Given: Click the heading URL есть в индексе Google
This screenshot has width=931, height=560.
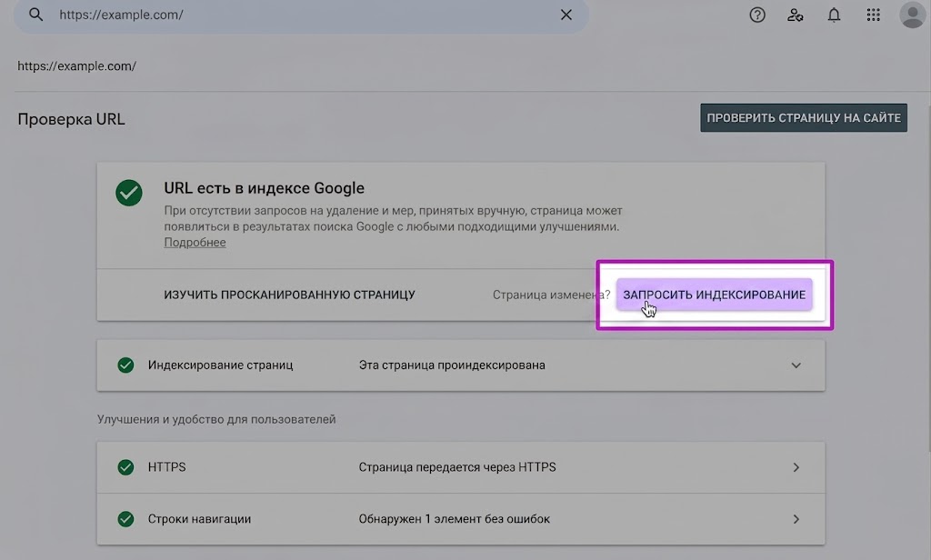Looking at the screenshot, I should 265,188.
